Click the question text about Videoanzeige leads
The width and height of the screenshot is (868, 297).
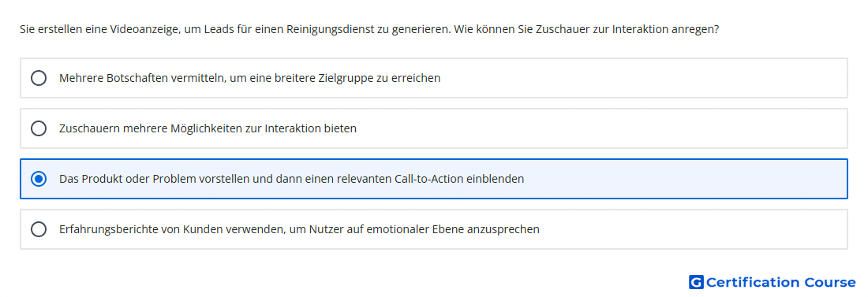click(369, 29)
